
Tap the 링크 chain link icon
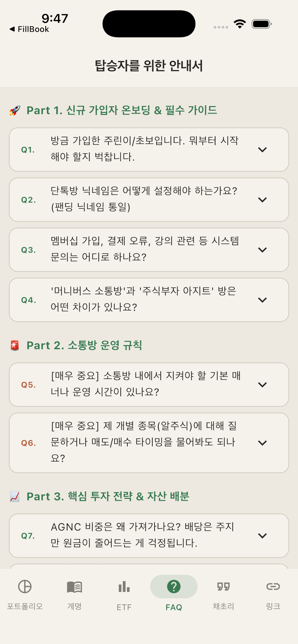coord(273,586)
